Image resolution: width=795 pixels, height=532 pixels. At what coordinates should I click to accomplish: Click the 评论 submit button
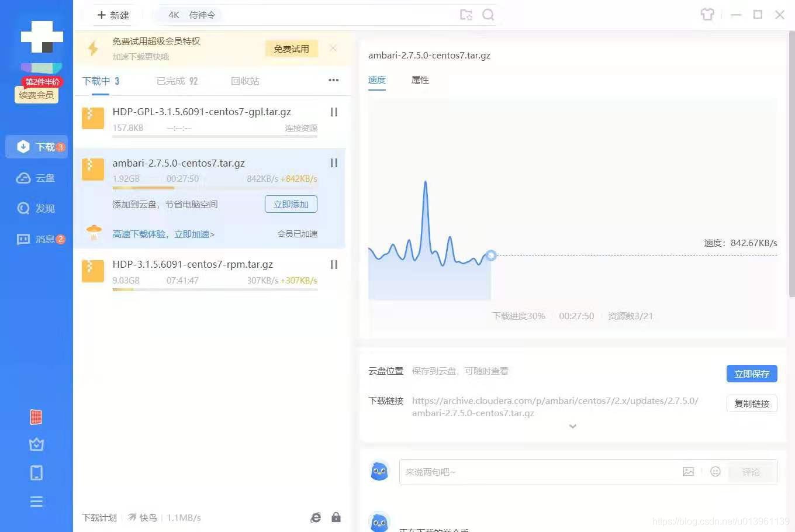(751, 472)
